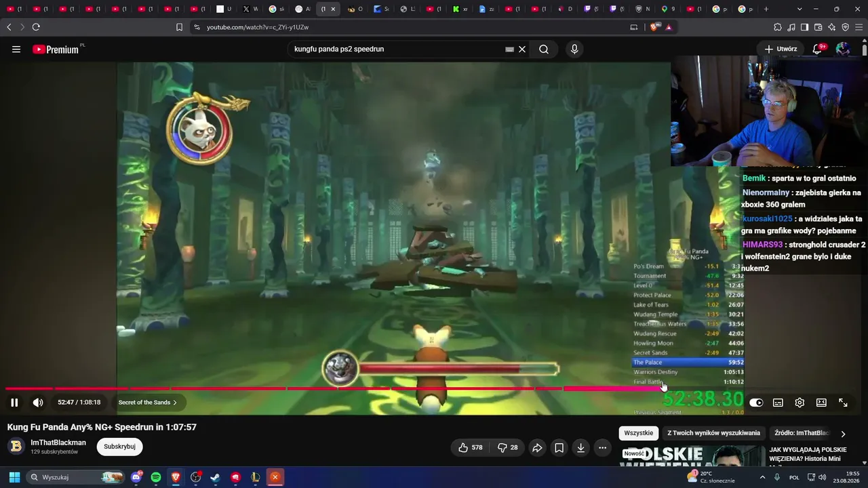Open the browser main menu
The width and height of the screenshot is (868, 488).
click(859, 27)
